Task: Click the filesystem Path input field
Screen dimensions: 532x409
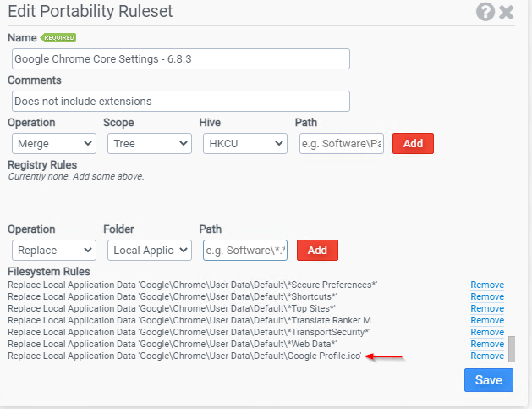Action: point(245,251)
